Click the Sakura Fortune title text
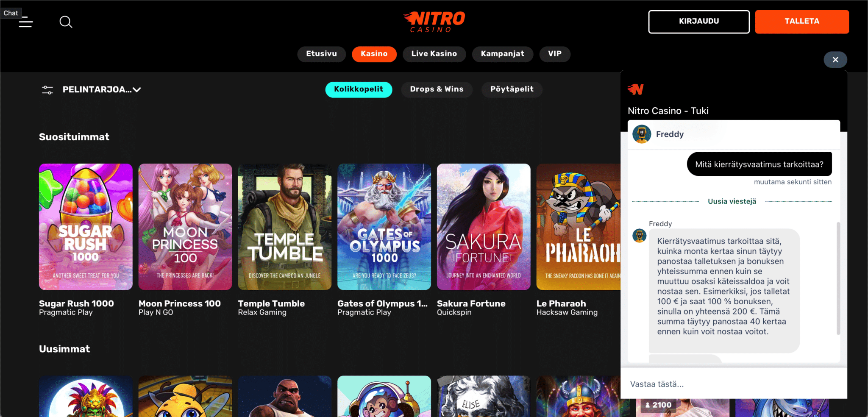This screenshot has width=868, height=417. pos(471,303)
